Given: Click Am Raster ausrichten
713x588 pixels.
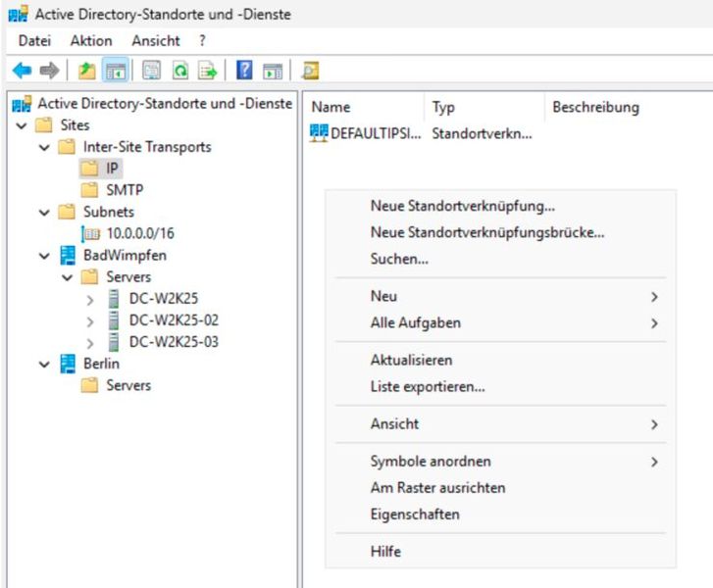Looking at the screenshot, I should (x=500, y=488).
